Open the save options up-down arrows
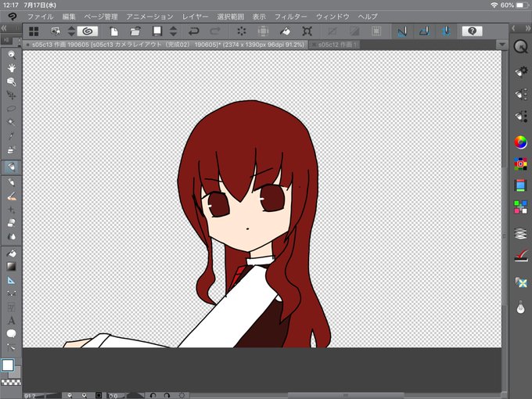This screenshot has height=399, width=532. (x=174, y=31)
